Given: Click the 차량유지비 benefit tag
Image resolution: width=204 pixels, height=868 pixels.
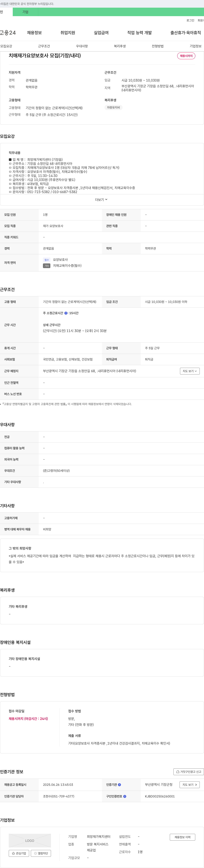Looking at the screenshot, I should pos(113,107).
